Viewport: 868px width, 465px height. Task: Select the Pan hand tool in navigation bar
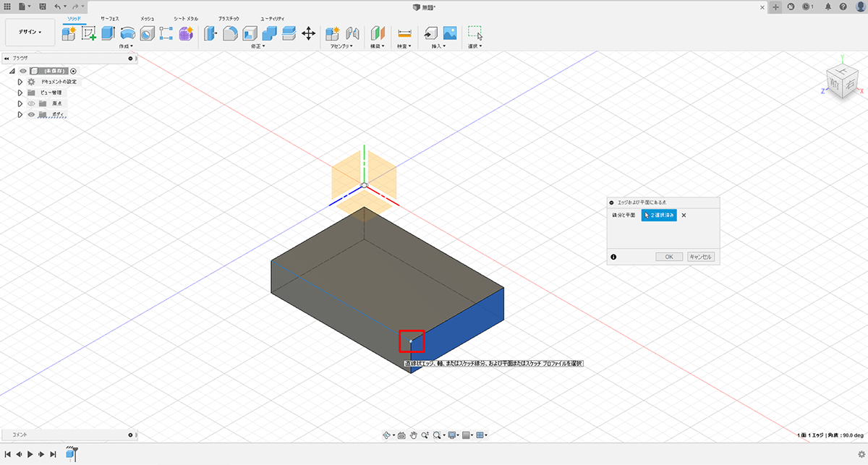click(x=414, y=435)
